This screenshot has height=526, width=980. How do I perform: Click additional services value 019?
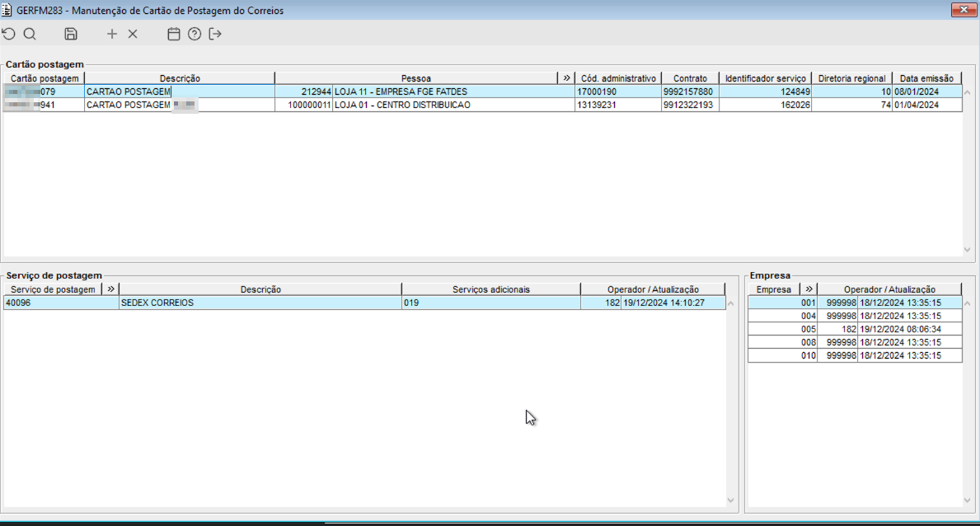490,303
